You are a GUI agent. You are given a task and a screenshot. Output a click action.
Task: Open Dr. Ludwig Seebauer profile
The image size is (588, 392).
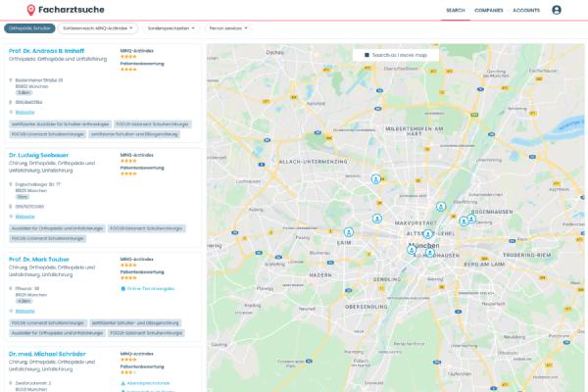[x=38, y=155]
